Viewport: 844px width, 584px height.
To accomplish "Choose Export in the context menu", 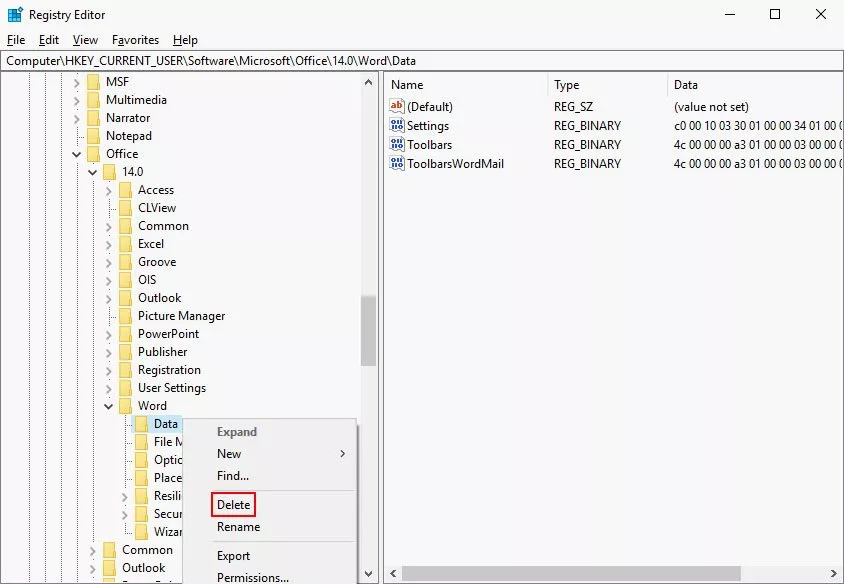I will pyautogui.click(x=233, y=556).
